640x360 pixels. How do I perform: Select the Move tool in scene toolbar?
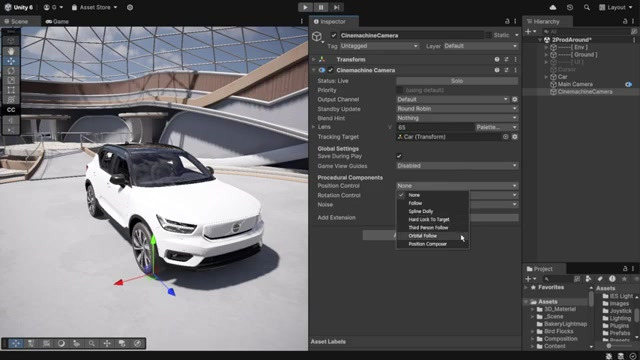pos(11,61)
